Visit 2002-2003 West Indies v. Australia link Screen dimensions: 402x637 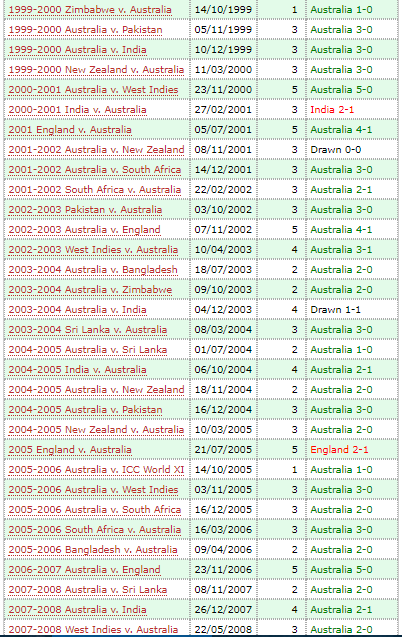93,250
